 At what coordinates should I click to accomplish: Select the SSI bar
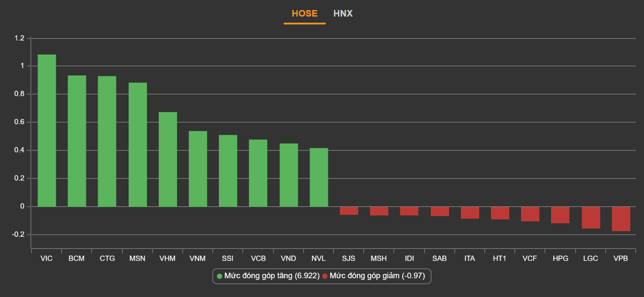tap(228, 171)
